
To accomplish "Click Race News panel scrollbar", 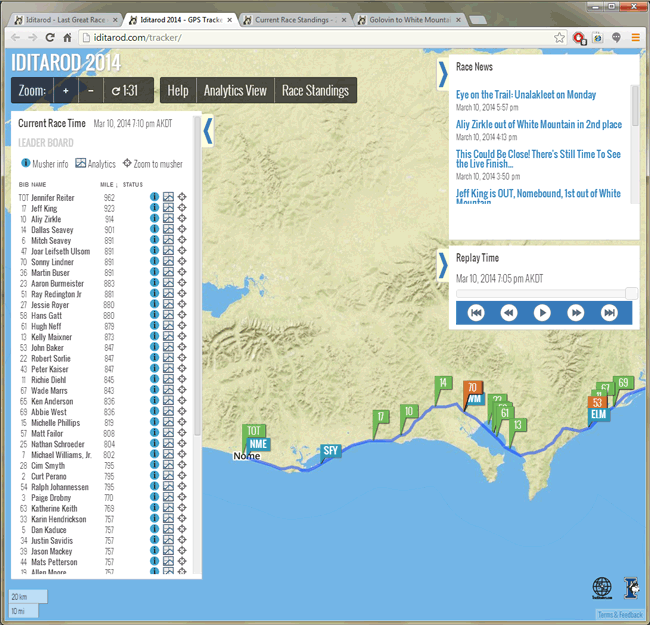I will [x=635, y=107].
